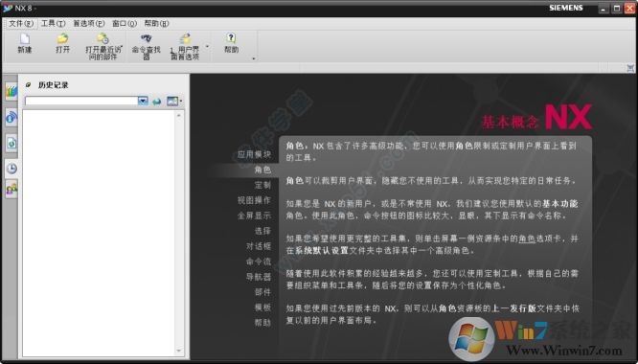The height and width of the screenshot is (364, 638).
Task: Open the 首选项(P) menu
Action: 88,23
